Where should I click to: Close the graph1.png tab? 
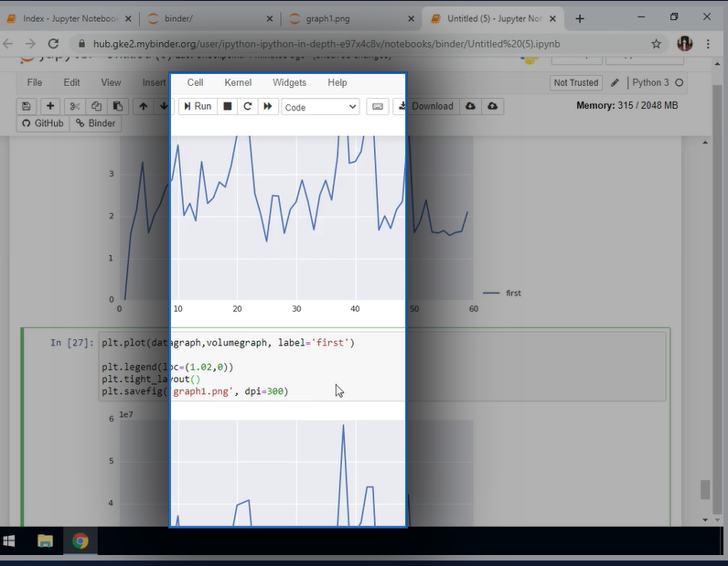411,18
